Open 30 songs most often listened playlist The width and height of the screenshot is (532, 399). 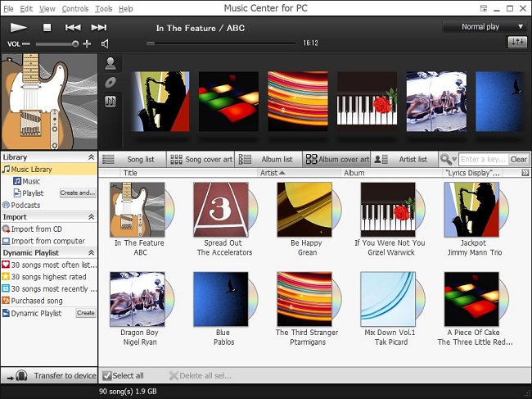[49, 265]
